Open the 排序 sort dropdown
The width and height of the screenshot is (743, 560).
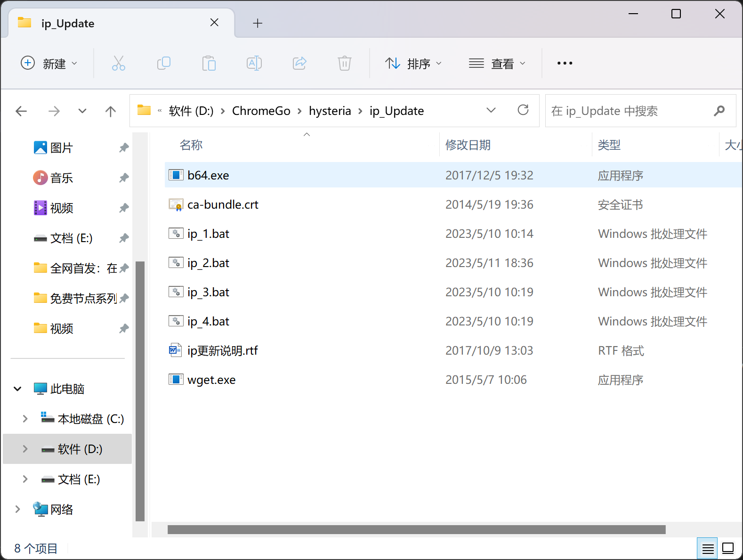413,63
